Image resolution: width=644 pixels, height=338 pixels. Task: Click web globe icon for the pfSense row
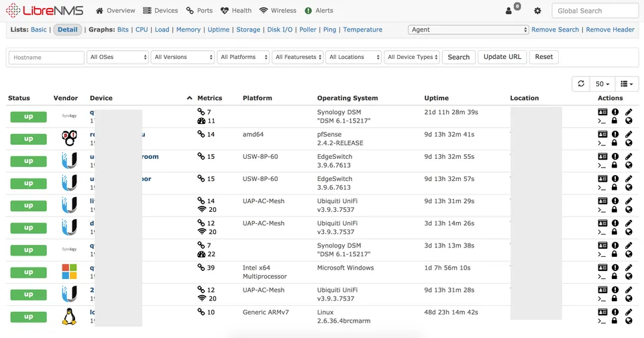(629, 143)
